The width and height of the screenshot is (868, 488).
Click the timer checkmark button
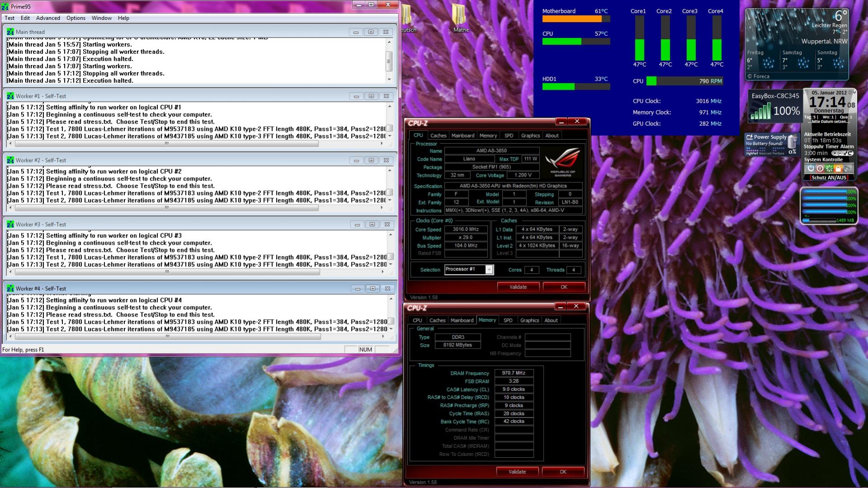coord(844,153)
